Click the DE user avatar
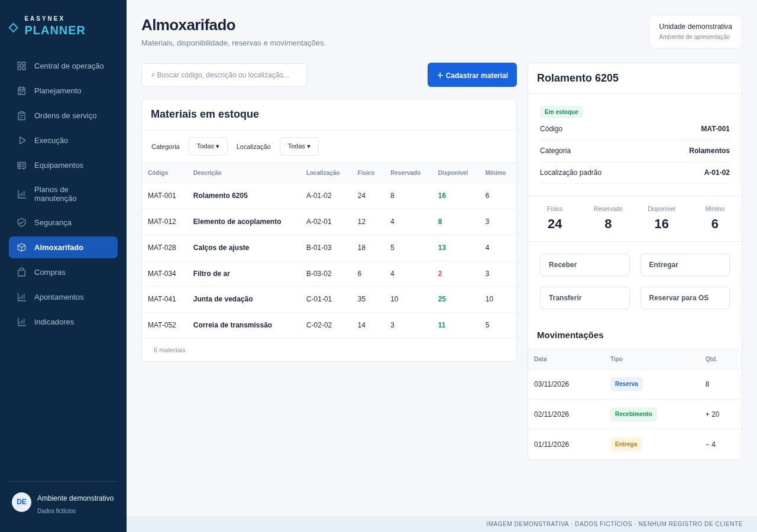 pos(21,502)
